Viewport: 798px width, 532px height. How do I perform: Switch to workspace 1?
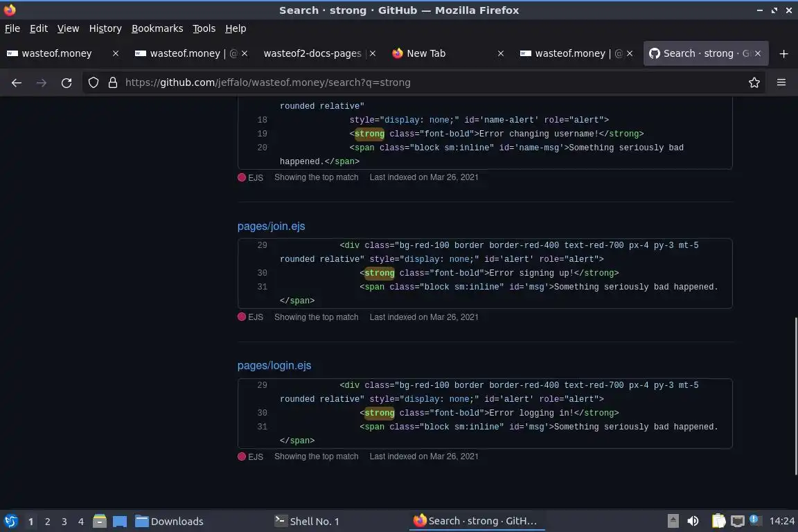click(x=30, y=522)
